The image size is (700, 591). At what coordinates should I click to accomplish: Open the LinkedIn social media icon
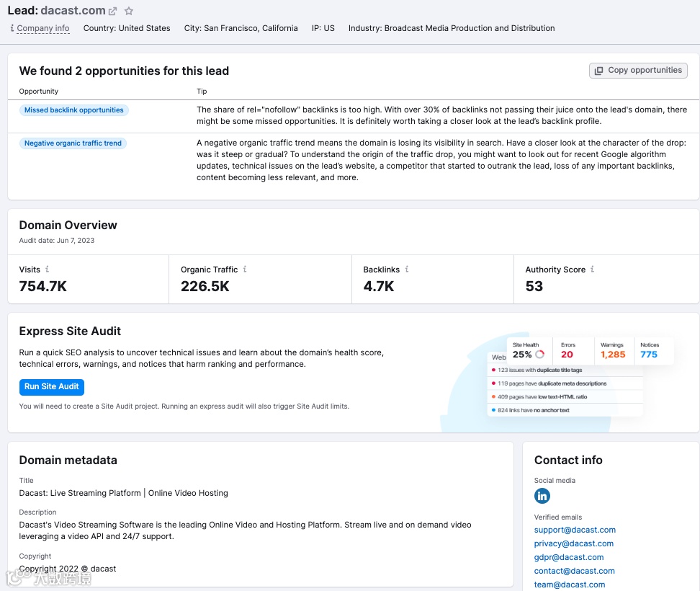[542, 496]
